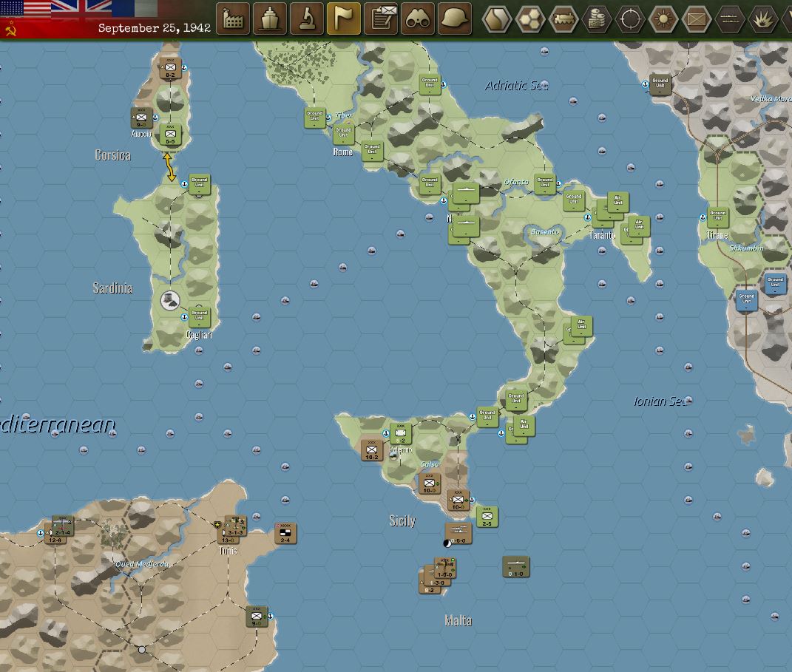
Task: Select ground unit on Adriatic coast near top
Action: [x=430, y=84]
